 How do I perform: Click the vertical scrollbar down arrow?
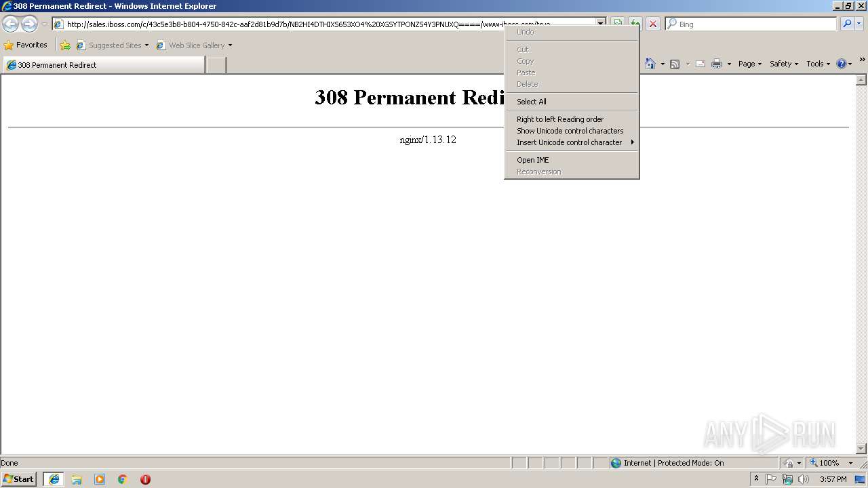(x=861, y=449)
